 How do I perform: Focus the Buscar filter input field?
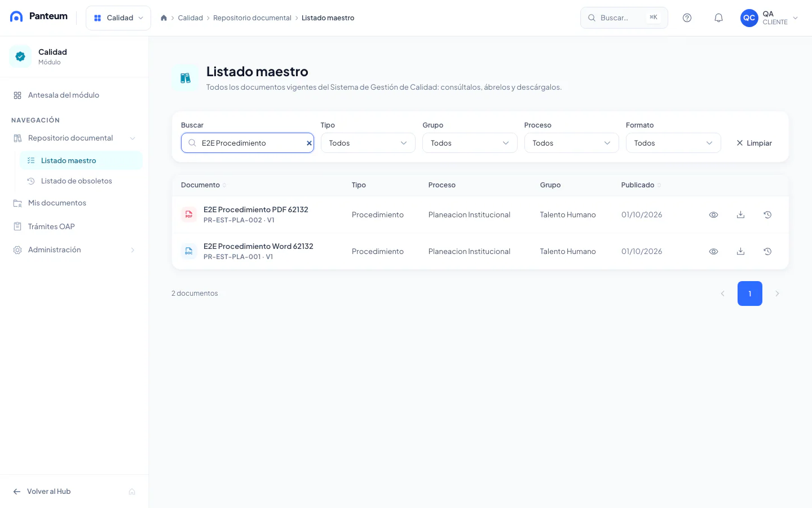(x=248, y=143)
